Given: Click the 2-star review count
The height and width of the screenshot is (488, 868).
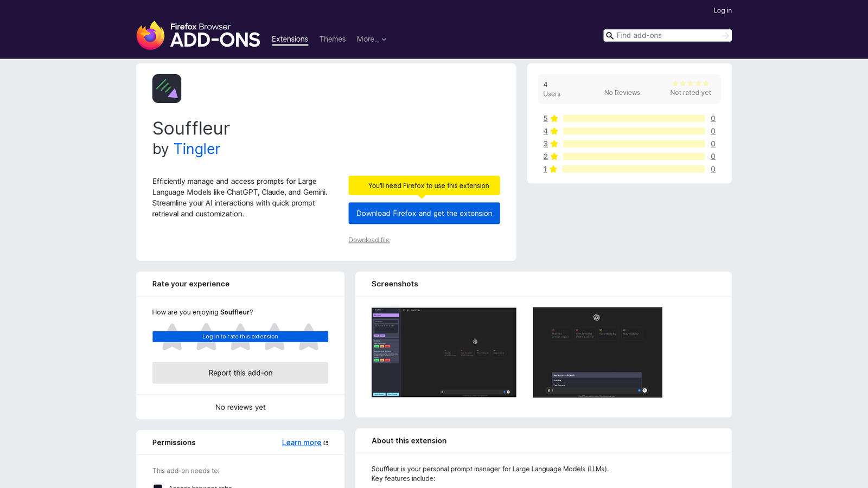Looking at the screenshot, I should pyautogui.click(x=713, y=156).
